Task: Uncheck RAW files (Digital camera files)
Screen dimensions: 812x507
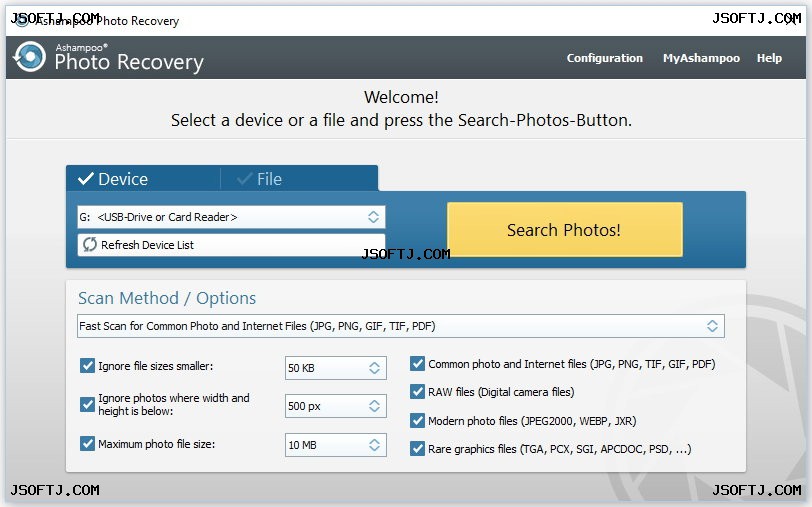Action: click(x=417, y=392)
